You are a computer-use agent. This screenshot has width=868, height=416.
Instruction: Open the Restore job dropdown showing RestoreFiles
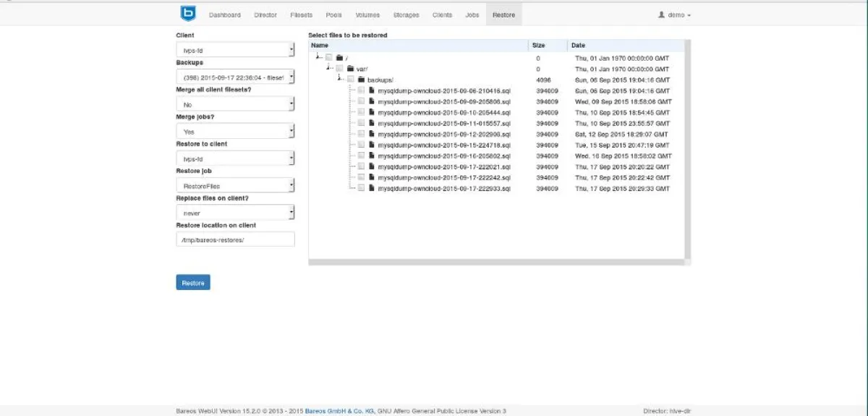pyautogui.click(x=235, y=185)
